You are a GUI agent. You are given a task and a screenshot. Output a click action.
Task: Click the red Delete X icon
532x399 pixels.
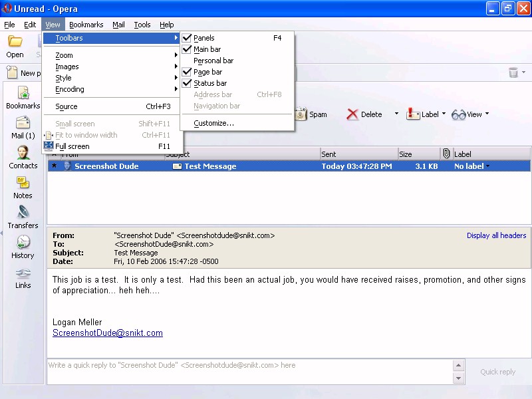coord(352,114)
